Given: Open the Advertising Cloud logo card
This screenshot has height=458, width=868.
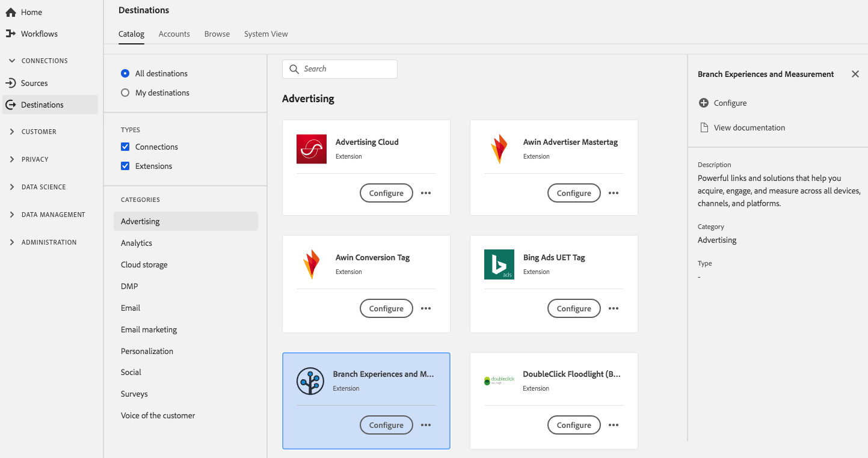Looking at the screenshot, I should coord(312,149).
